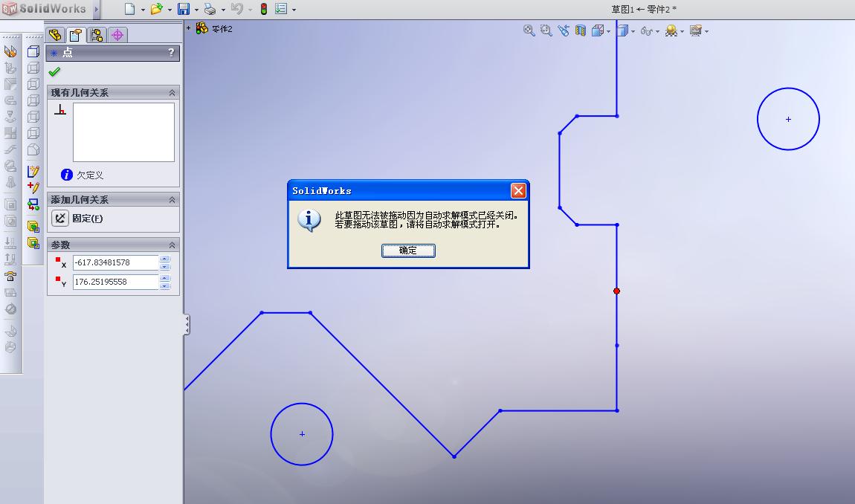Expand the 零件2 tree node plus sign
Image resolution: width=855 pixels, height=504 pixels.
[188, 28]
